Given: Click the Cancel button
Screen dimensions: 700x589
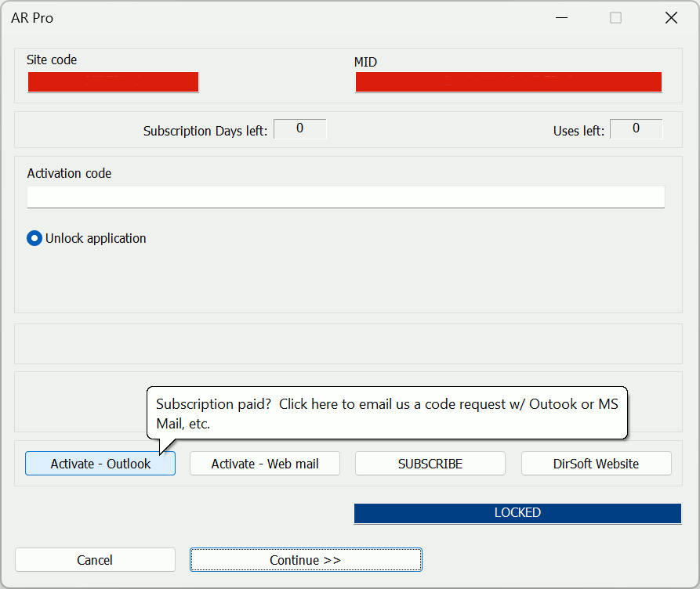Looking at the screenshot, I should click(x=95, y=559).
